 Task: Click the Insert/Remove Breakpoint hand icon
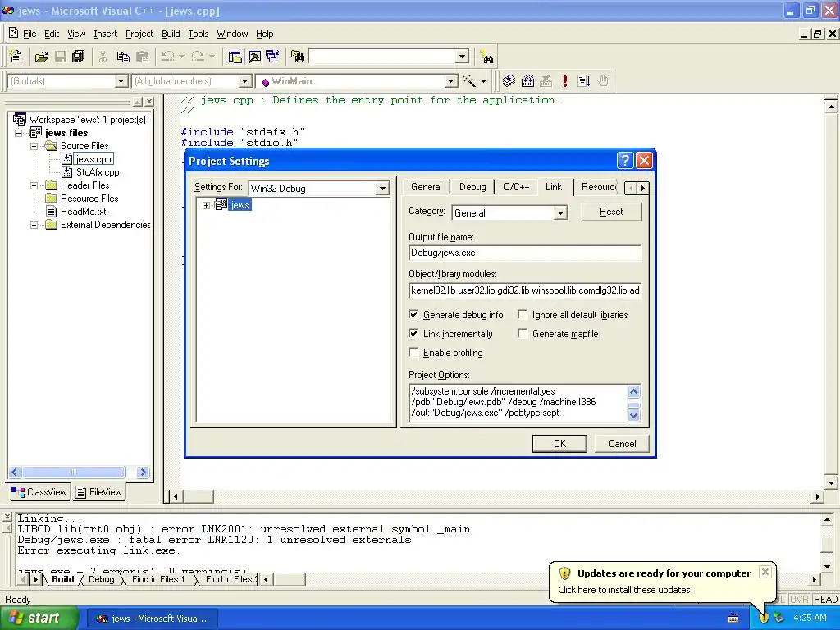click(603, 81)
